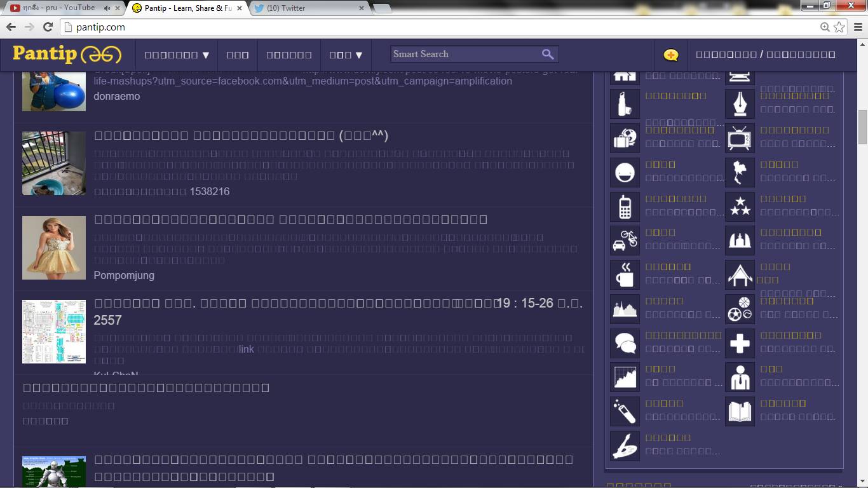Open the luggage and globe travel icon
The width and height of the screenshot is (868, 488).
[x=625, y=137]
